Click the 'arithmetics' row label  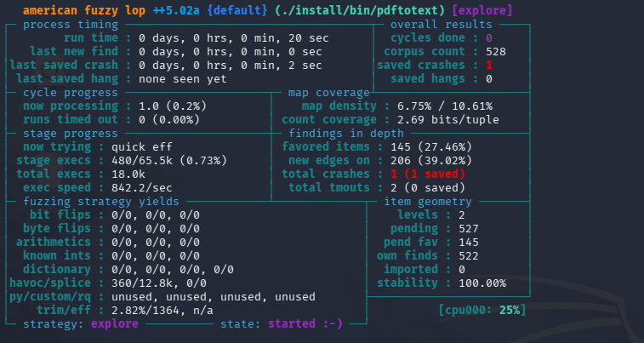pos(54,242)
